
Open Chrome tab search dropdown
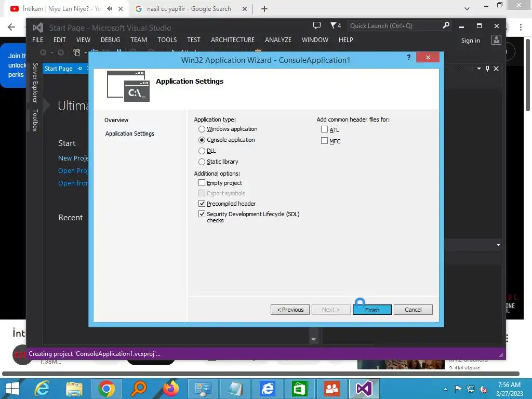[467, 9]
